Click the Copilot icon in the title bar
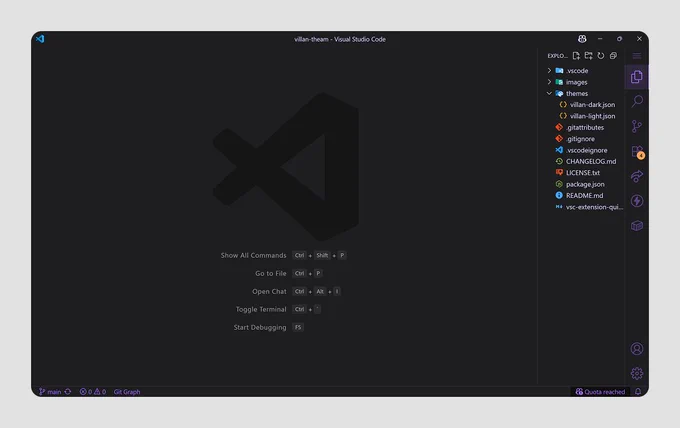 582,39
